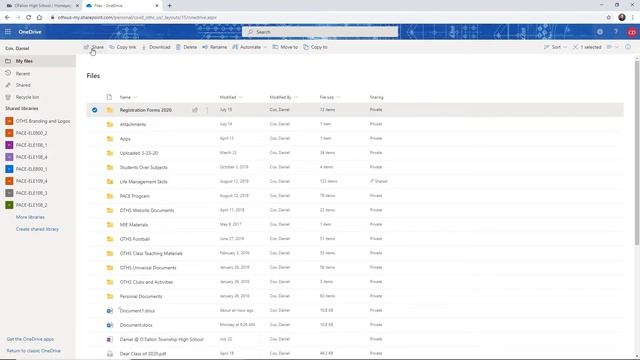Go to the browser home page icon
640x360 pixels.
(x=39, y=18)
